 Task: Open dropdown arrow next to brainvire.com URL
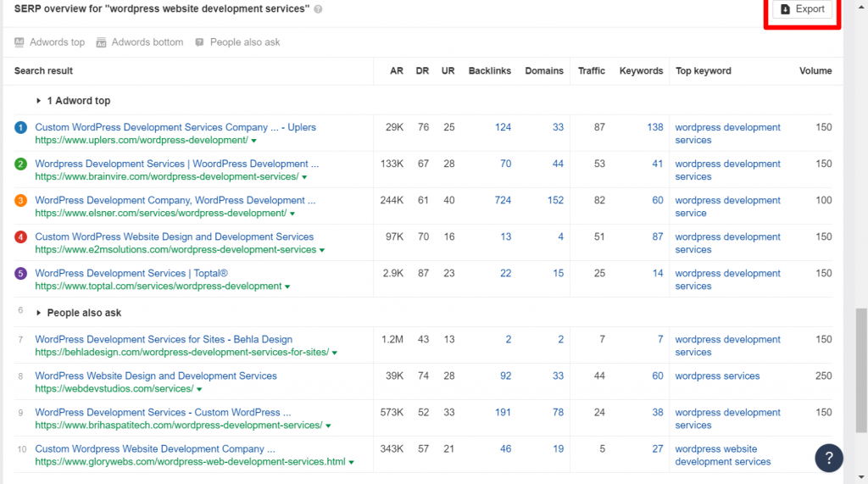(x=304, y=178)
